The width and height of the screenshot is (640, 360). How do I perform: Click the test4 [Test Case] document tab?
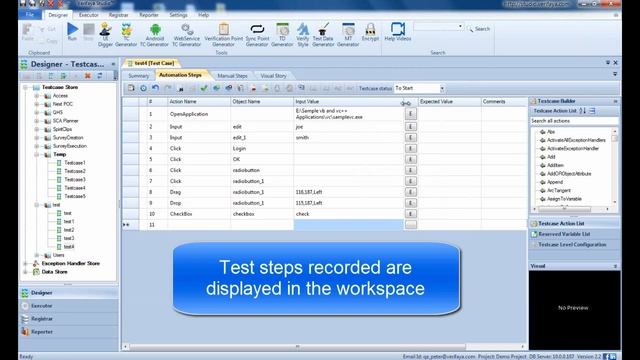pyautogui.click(x=151, y=63)
